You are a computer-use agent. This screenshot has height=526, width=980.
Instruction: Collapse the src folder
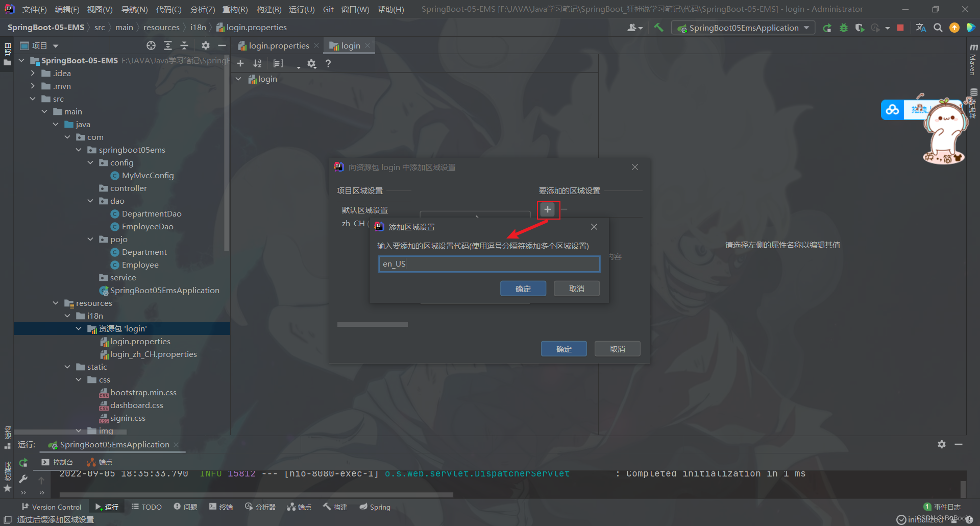[x=33, y=99]
